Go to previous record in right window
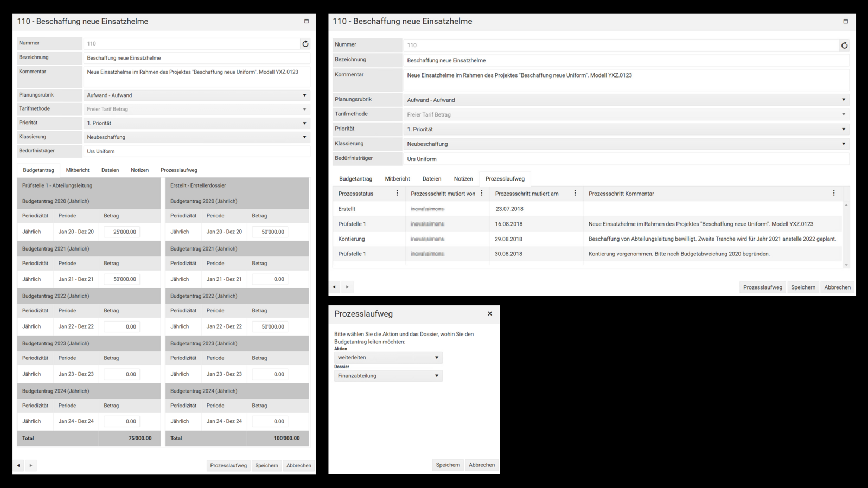This screenshot has width=868, height=488. (x=334, y=287)
